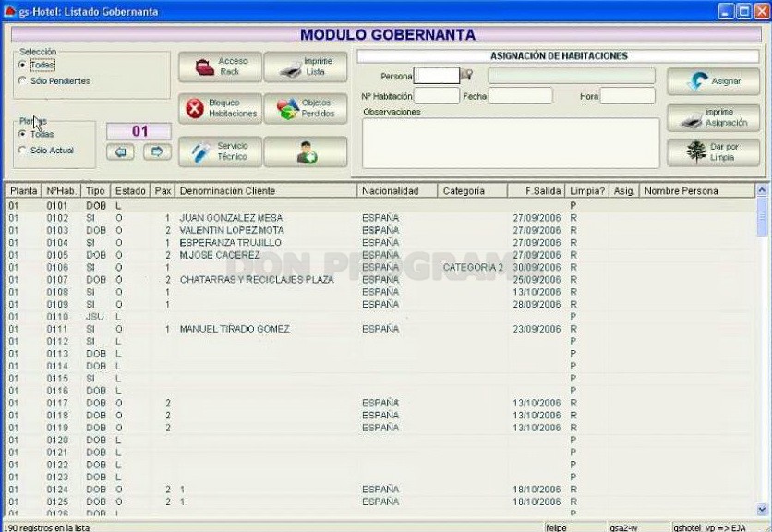Screen dimensions: 772x532
Task: Click the Asignar arrow button
Action: (x=713, y=81)
